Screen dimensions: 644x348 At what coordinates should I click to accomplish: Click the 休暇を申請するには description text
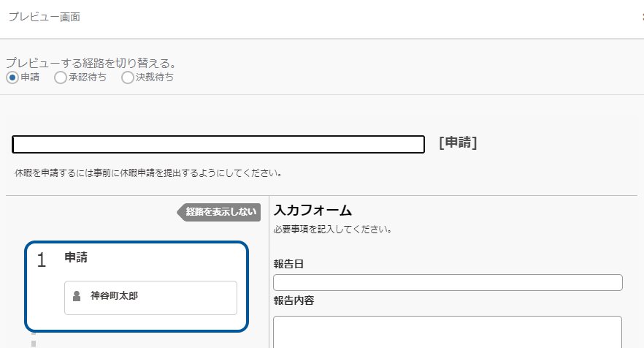coord(148,173)
